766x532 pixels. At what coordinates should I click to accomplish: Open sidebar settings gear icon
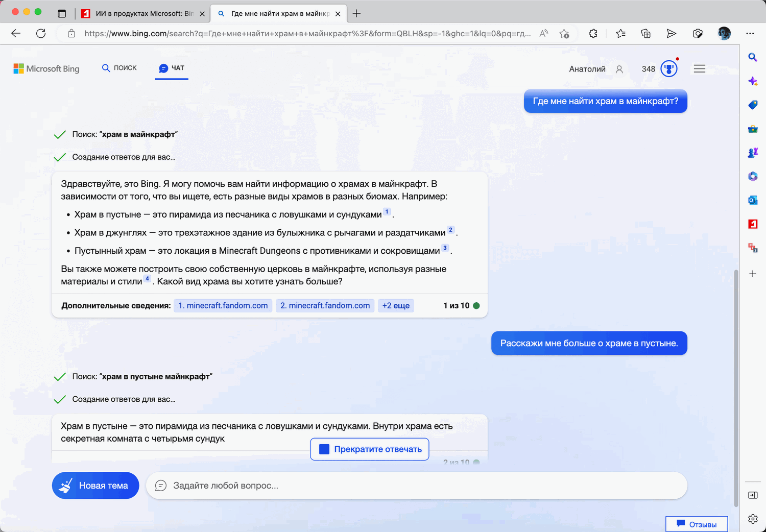(753, 519)
